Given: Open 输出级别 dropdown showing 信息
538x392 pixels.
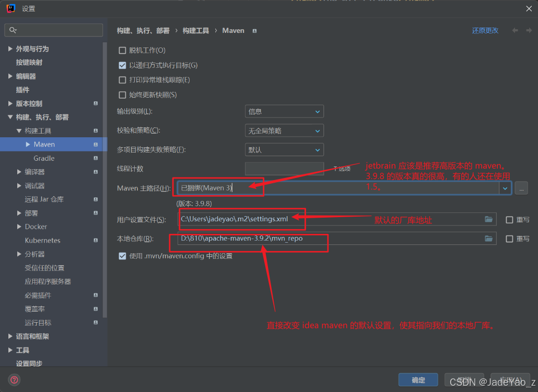Looking at the screenshot, I should [285, 112].
